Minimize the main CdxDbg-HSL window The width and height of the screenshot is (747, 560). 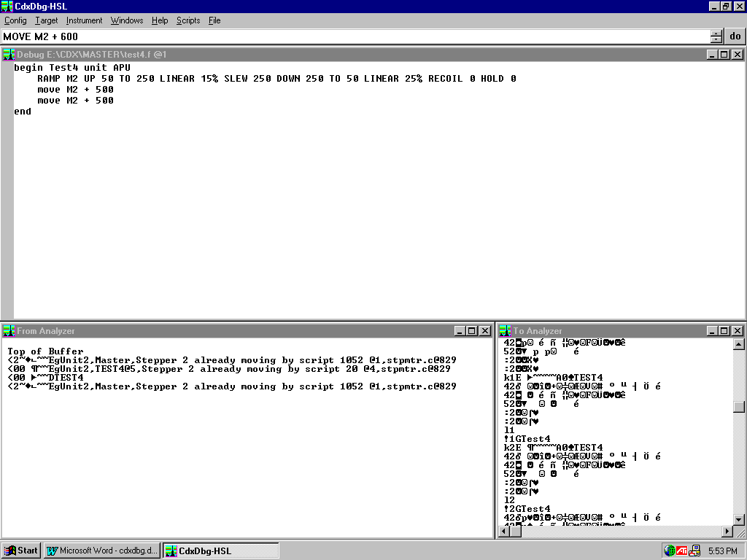(x=714, y=6)
